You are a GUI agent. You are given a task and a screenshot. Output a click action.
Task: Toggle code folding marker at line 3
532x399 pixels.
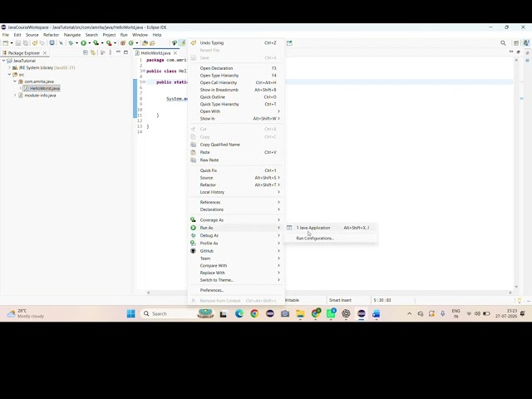pyautogui.click(x=144, y=71)
